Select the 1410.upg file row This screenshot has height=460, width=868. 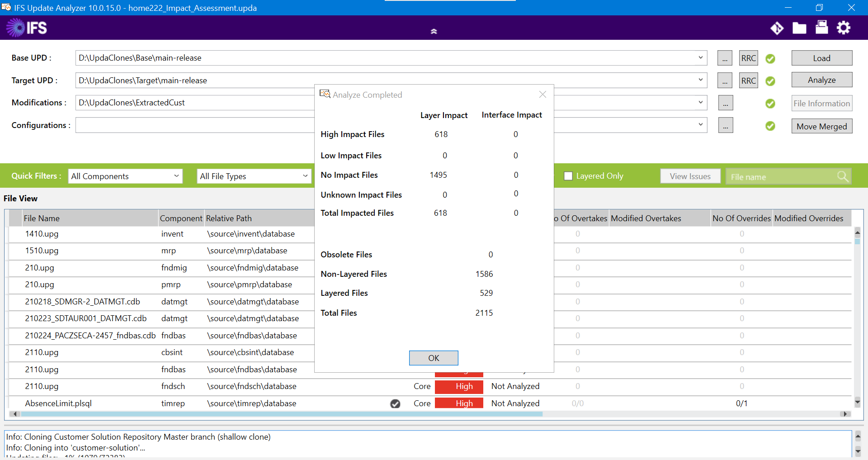(161, 234)
